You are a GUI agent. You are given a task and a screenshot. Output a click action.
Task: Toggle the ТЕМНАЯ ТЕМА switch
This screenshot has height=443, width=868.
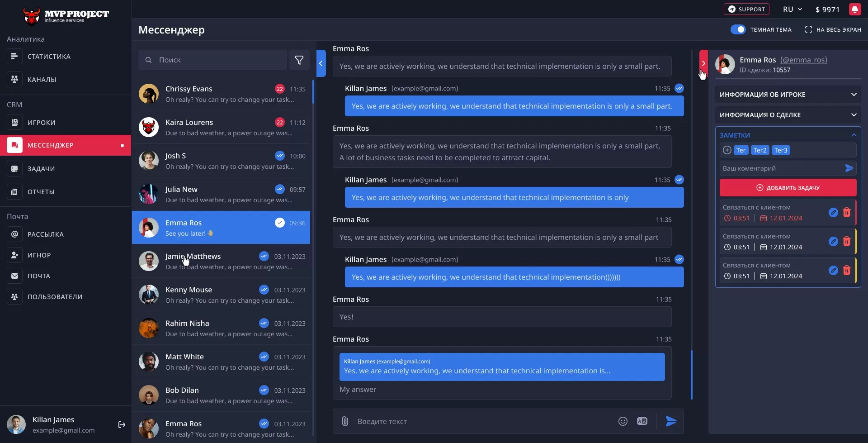739,29
